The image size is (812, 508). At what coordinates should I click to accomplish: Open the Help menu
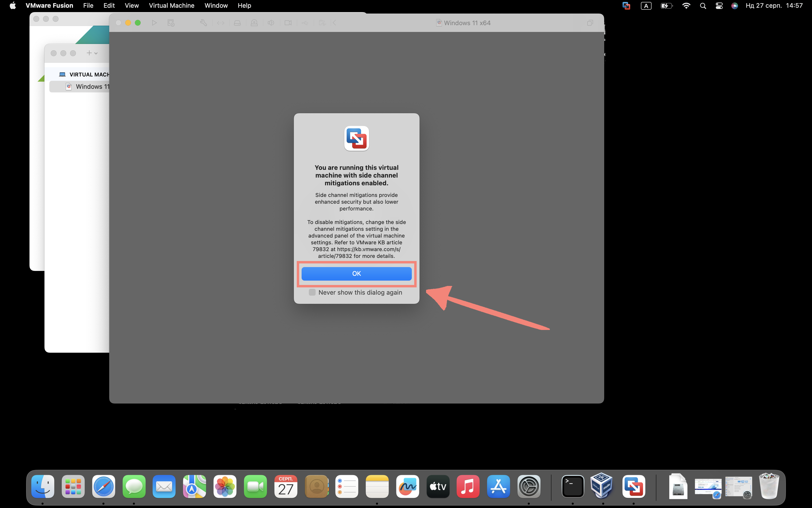(244, 5)
